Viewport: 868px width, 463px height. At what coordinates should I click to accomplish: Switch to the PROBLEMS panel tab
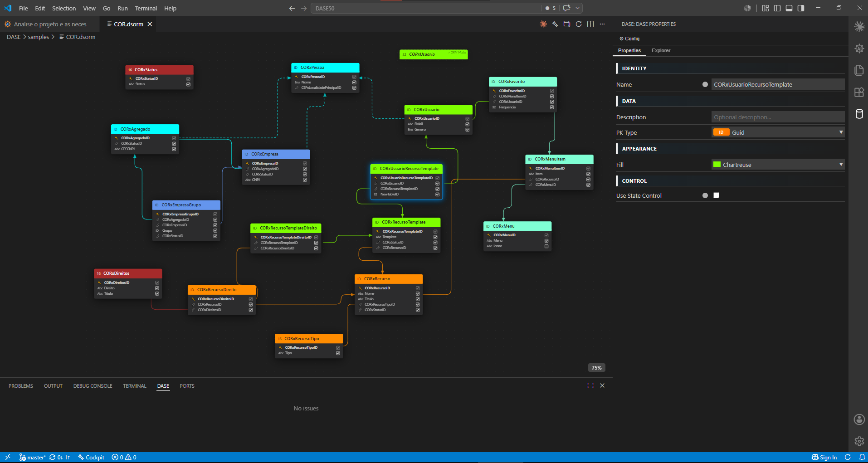coord(21,386)
